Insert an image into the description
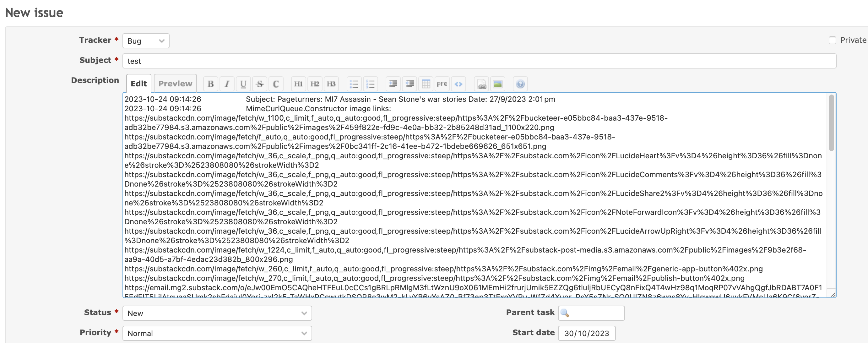868x343 pixels. [x=498, y=84]
